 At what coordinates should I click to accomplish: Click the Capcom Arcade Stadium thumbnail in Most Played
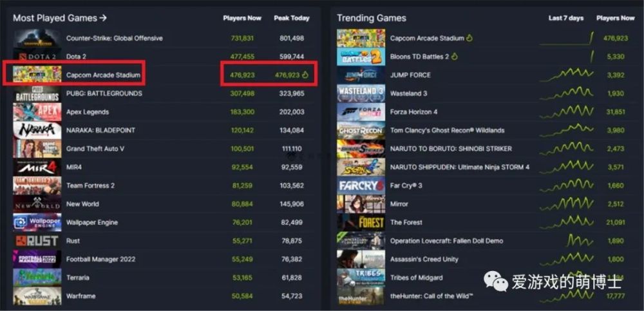click(x=37, y=74)
